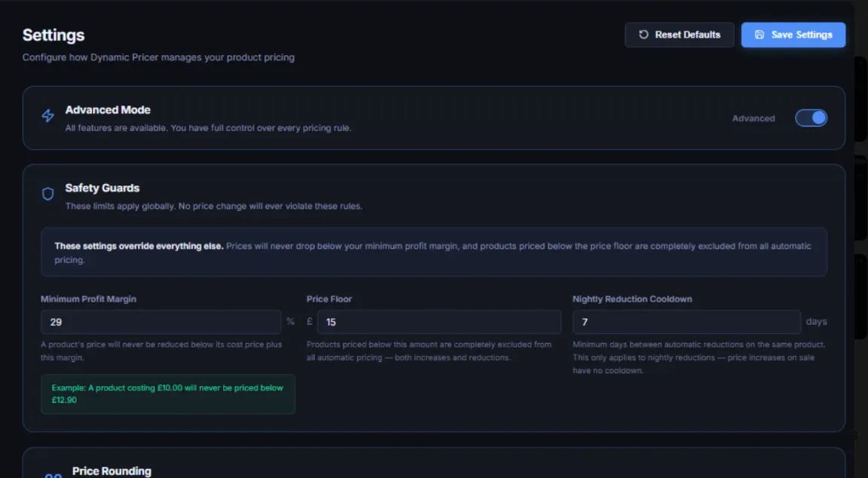
Task: Select the Price Floor input showing 15
Action: [x=439, y=322]
